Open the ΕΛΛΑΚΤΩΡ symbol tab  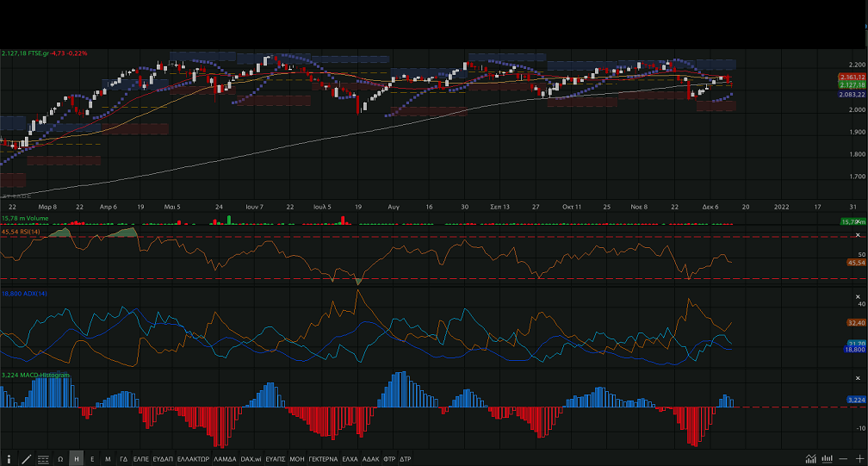(x=193, y=459)
